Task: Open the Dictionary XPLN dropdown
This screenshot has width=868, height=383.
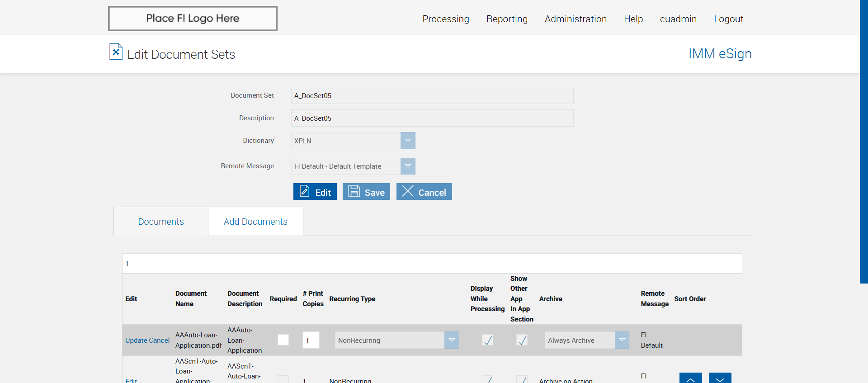Action: pos(407,141)
